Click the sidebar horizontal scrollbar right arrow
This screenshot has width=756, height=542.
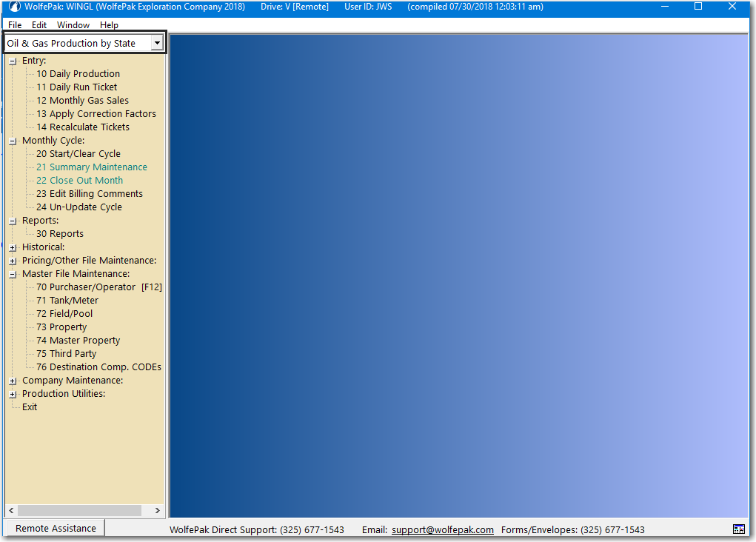(157, 511)
